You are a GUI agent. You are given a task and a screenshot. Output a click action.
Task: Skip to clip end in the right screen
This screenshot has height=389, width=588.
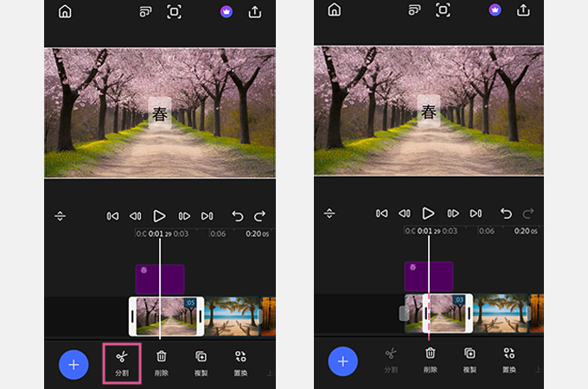point(476,214)
